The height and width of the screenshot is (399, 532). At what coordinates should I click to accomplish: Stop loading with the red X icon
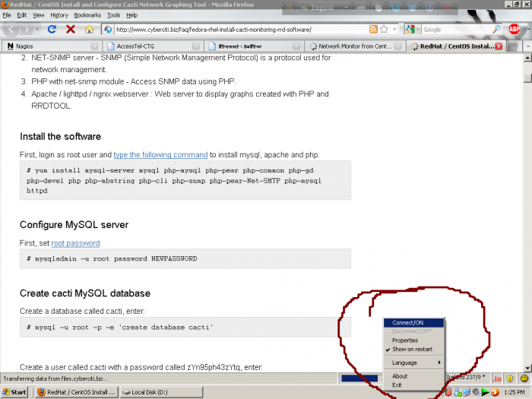coord(71,30)
